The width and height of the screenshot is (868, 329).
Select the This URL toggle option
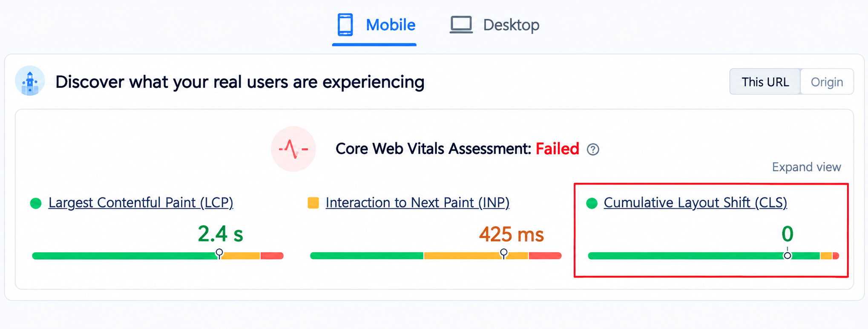(765, 81)
